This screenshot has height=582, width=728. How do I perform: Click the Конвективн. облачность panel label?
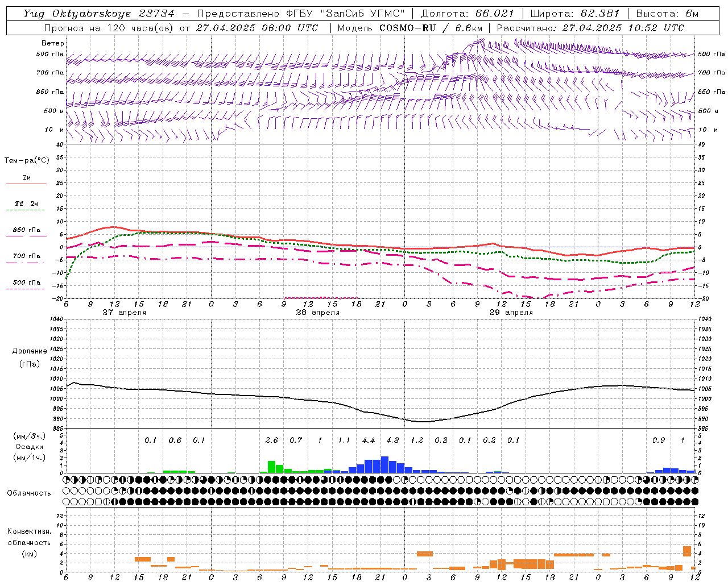(x=29, y=537)
